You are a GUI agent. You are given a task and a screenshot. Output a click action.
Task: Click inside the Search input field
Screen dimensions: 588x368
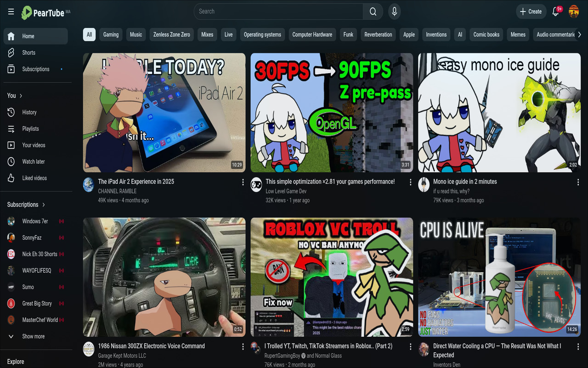pyautogui.click(x=279, y=11)
